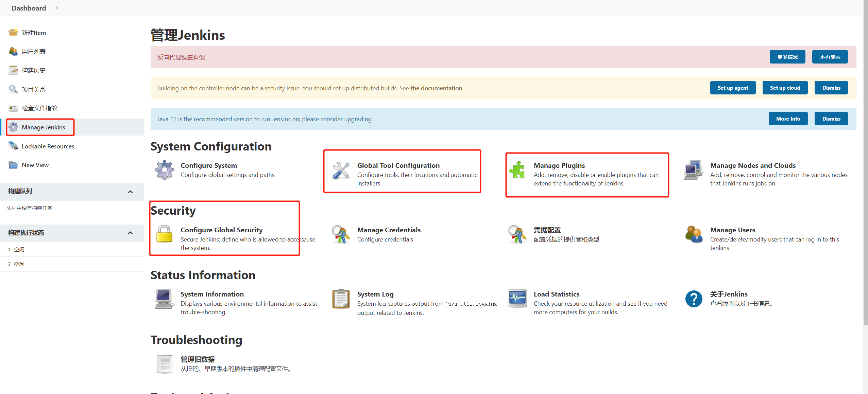Open Manage Credentials keys icon
868x394 pixels.
point(341,234)
